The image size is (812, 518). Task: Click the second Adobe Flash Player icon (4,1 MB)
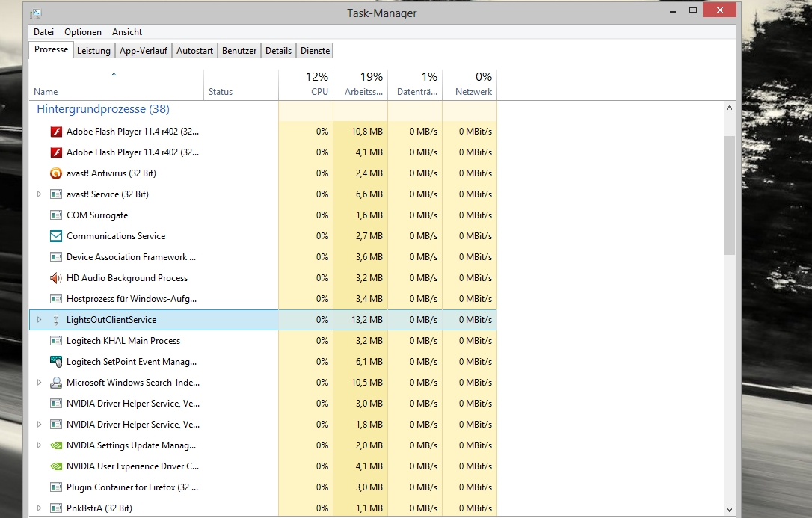point(56,152)
